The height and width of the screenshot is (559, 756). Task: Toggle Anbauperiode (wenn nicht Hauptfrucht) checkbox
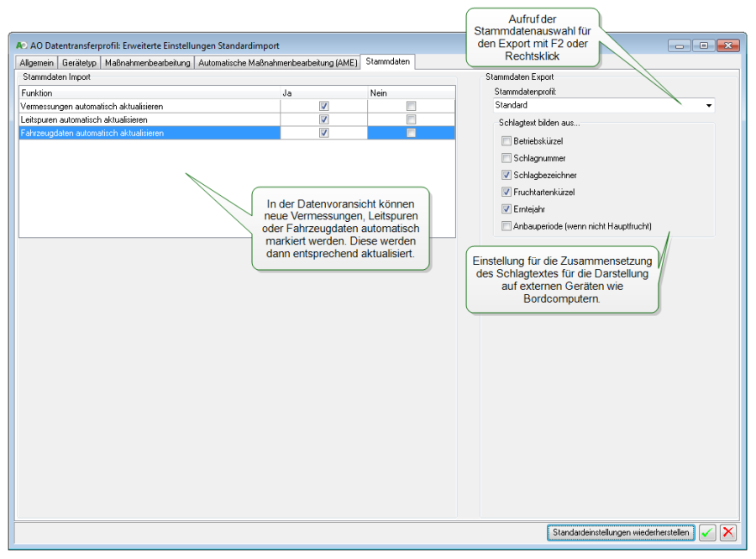(506, 225)
